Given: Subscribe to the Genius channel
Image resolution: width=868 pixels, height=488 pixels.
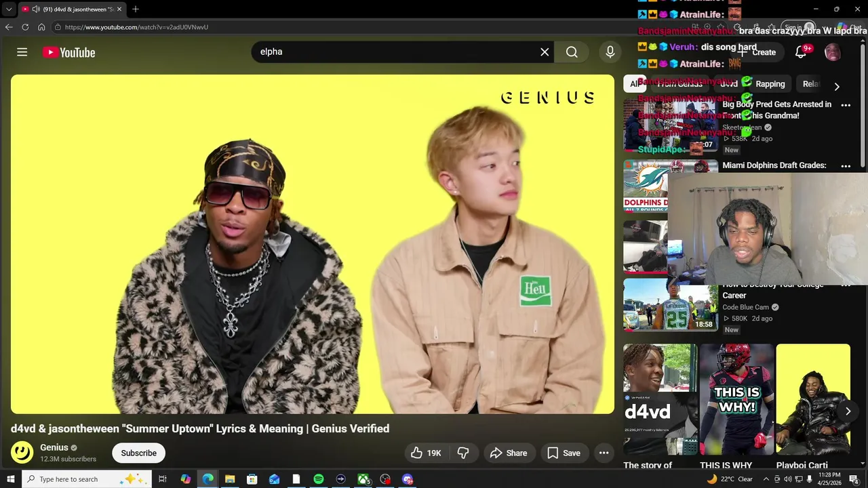Looking at the screenshot, I should pos(138,453).
